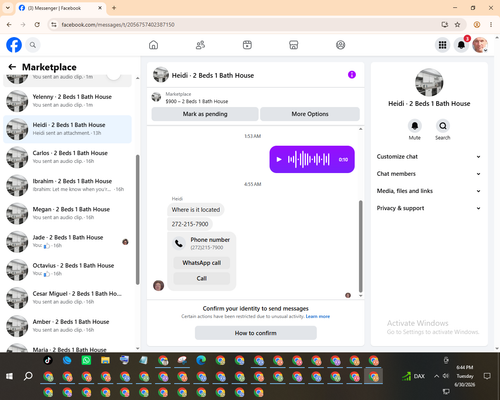Open the Ibrahim - 2 Beds 1 Bath House chat
500x400 pixels.
67,185
